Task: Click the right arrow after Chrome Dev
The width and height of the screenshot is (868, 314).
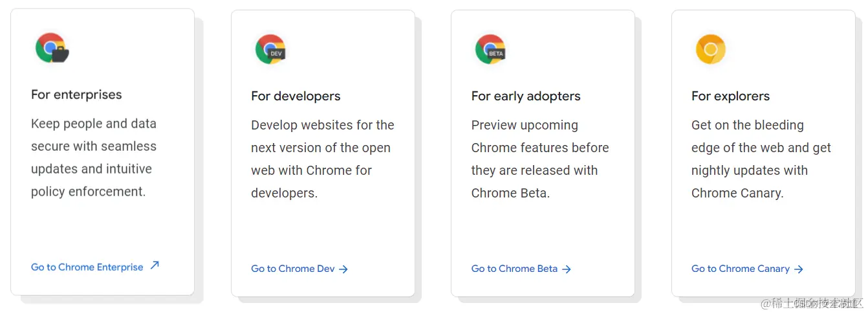Action: 343,269
